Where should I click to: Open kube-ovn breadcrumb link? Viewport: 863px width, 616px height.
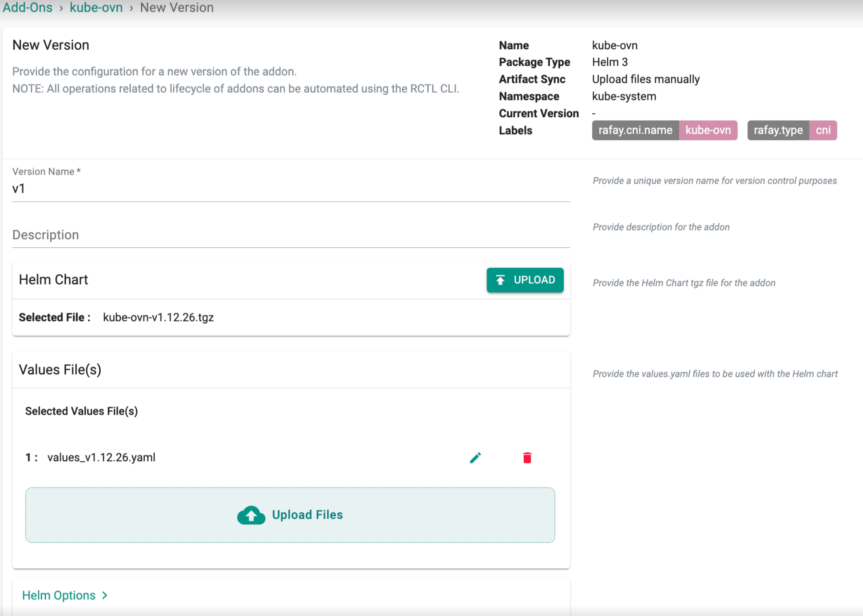click(96, 7)
